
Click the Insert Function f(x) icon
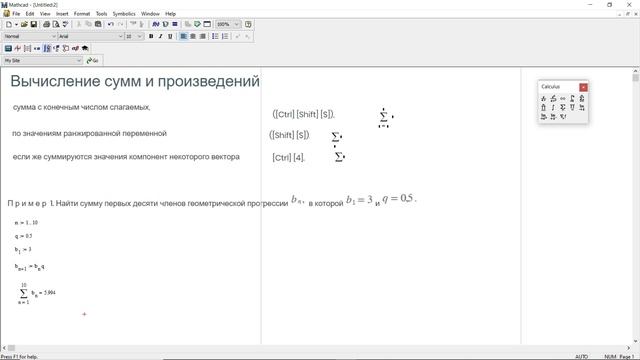coord(156,24)
